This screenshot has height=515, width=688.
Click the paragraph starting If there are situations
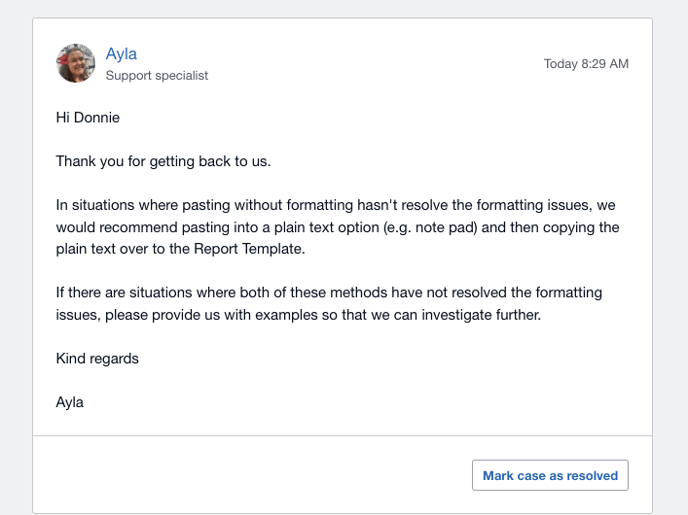(329, 304)
